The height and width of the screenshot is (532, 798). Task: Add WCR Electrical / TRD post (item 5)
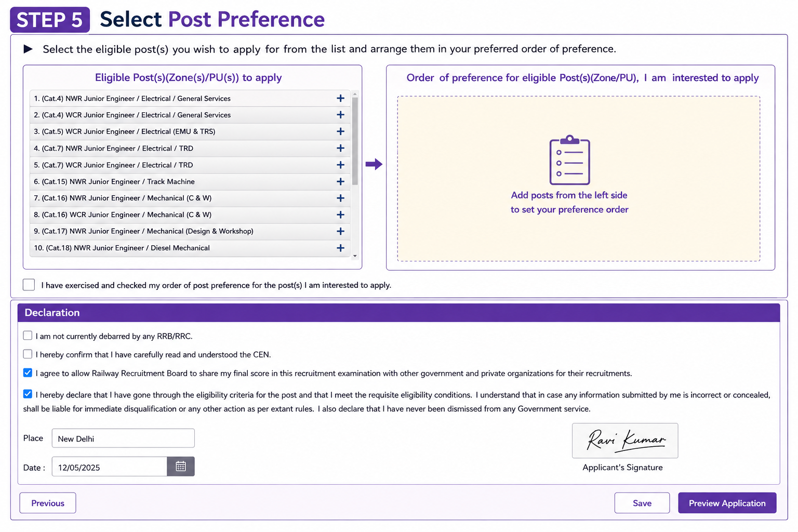coord(340,165)
